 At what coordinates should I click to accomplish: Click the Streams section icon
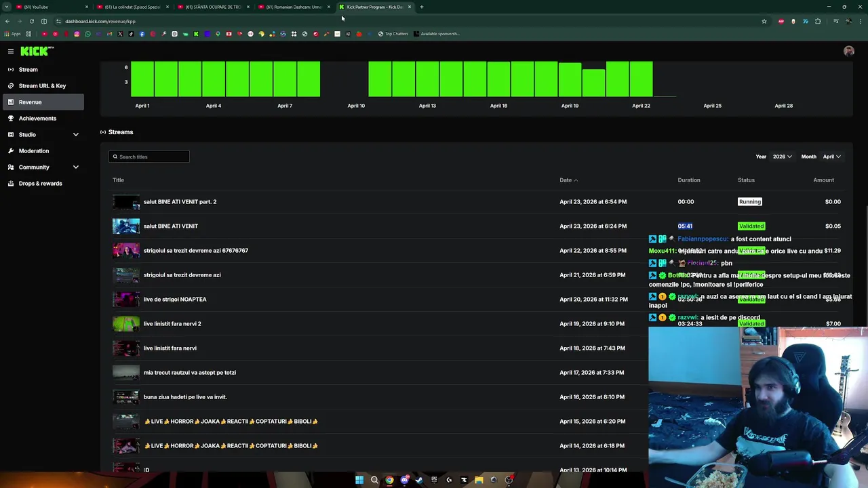103,132
